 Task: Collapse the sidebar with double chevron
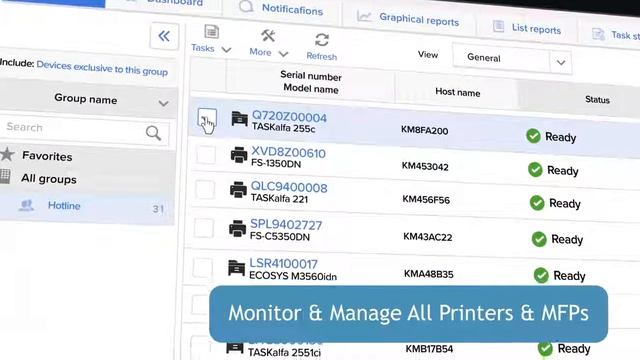[164, 36]
